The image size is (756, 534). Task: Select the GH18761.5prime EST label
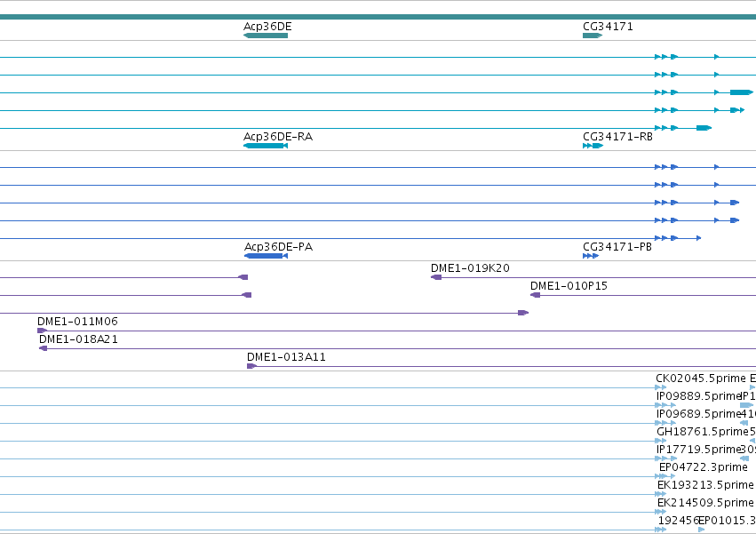(x=703, y=432)
